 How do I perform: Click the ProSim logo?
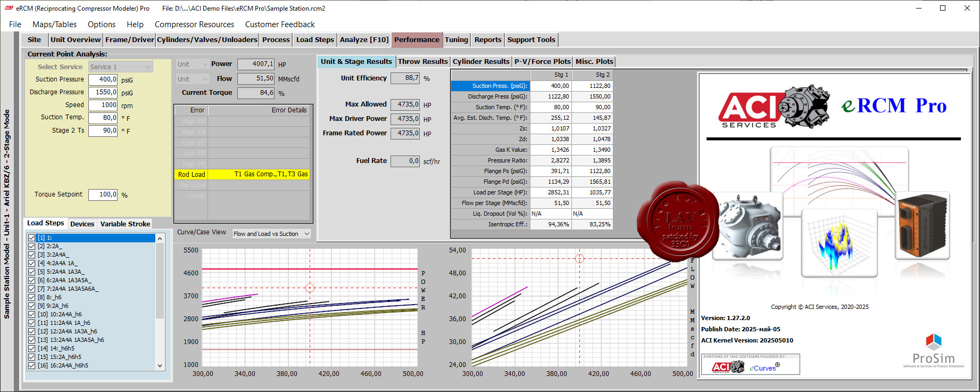[934, 350]
